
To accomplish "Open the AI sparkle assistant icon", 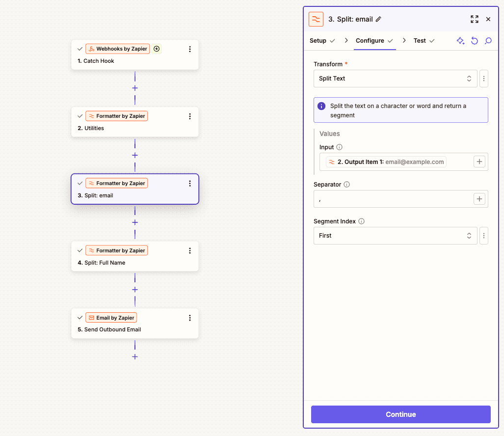I will (461, 41).
